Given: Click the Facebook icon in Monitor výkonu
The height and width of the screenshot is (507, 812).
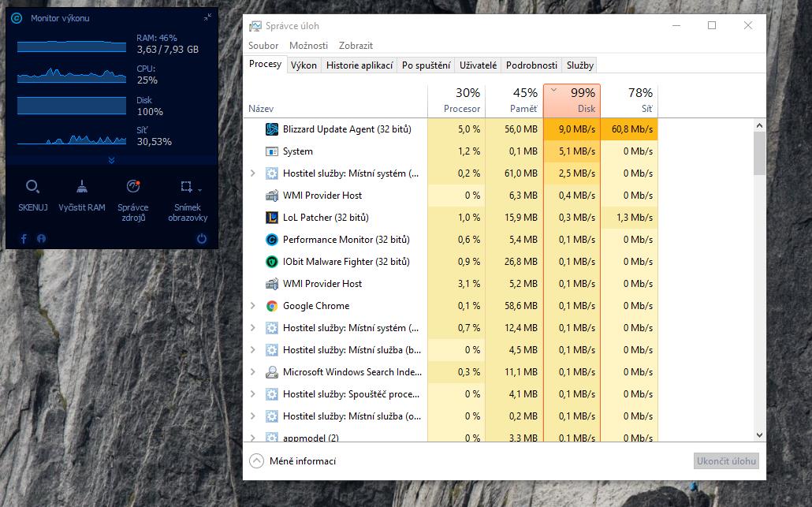Looking at the screenshot, I should pyautogui.click(x=23, y=238).
